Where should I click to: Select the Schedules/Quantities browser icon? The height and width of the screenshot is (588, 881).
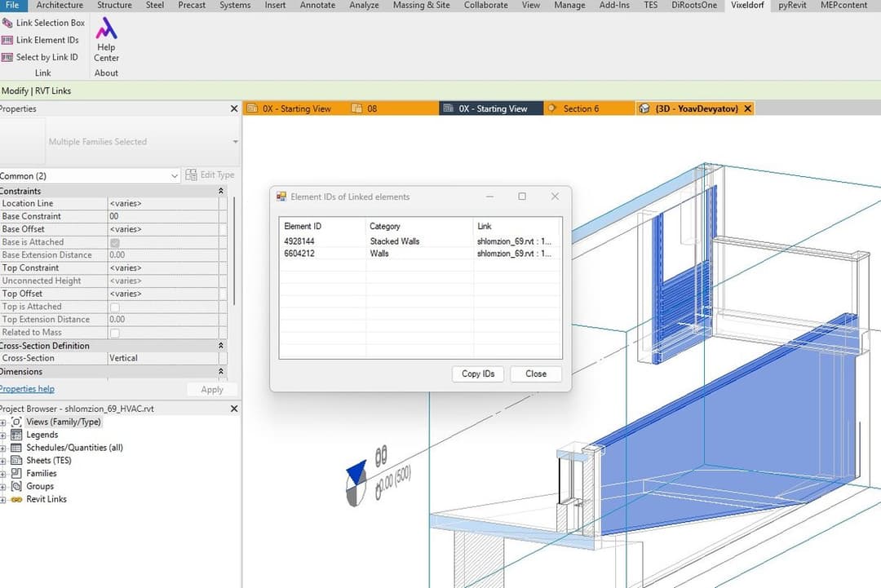(x=16, y=448)
